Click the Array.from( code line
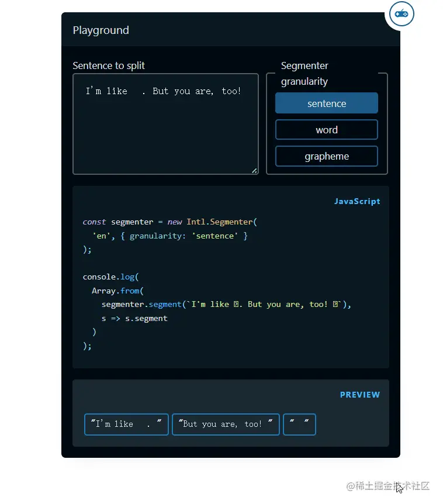 [117, 291]
